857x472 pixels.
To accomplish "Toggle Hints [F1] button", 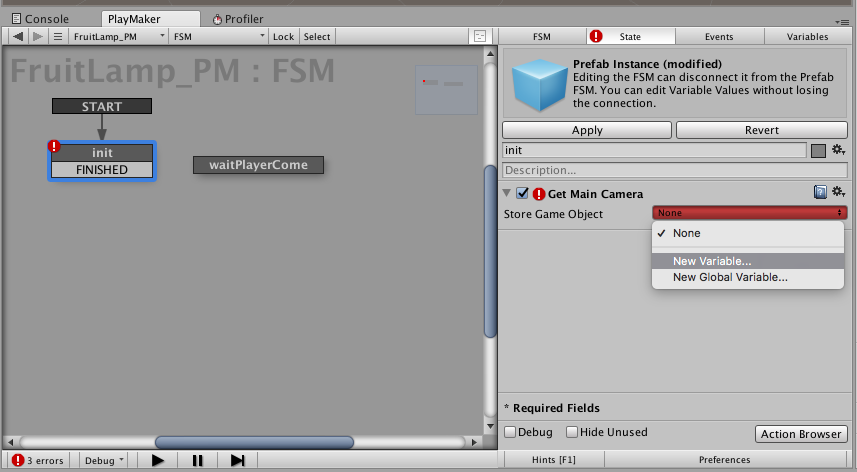I will coord(554,460).
